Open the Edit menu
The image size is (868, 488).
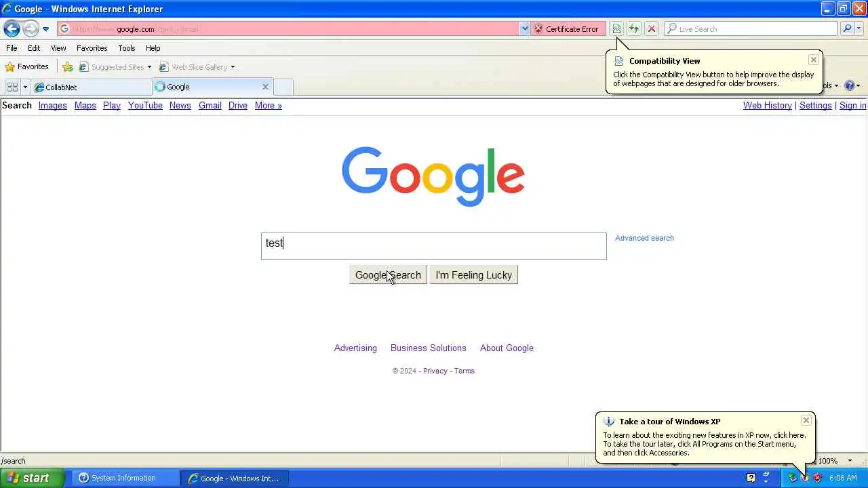[34, 48]
